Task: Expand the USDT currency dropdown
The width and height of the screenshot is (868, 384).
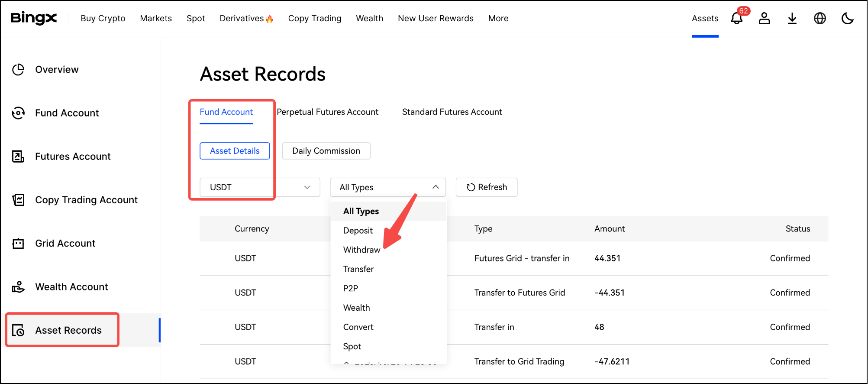Action: click(x=260, y=187)
